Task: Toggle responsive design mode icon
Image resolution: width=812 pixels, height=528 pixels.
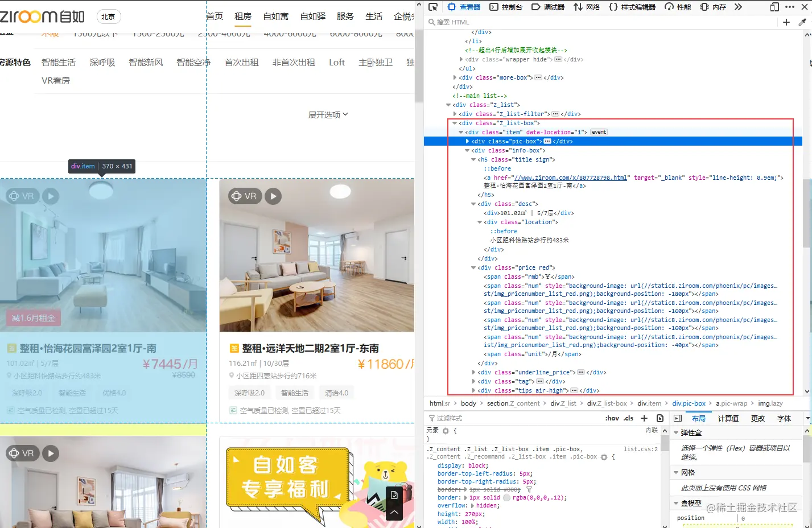Action: [x=774, y=7]
